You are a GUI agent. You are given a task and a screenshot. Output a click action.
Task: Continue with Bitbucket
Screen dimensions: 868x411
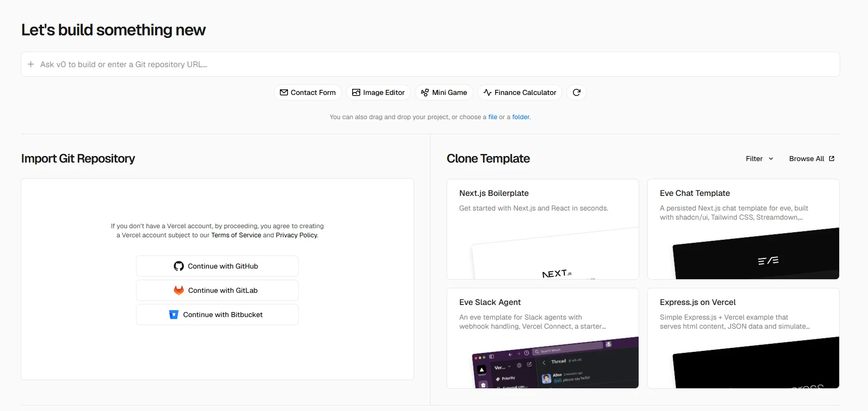[x=217, y=315]
